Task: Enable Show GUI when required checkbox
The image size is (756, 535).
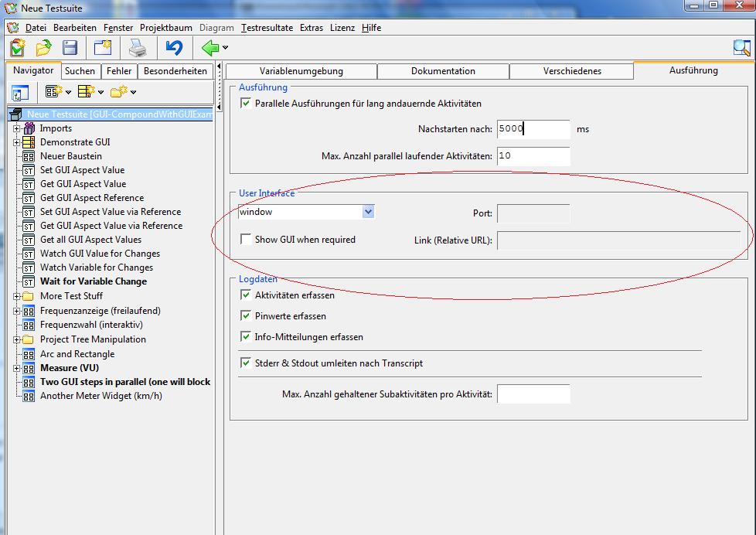Action: coord(246,240)
